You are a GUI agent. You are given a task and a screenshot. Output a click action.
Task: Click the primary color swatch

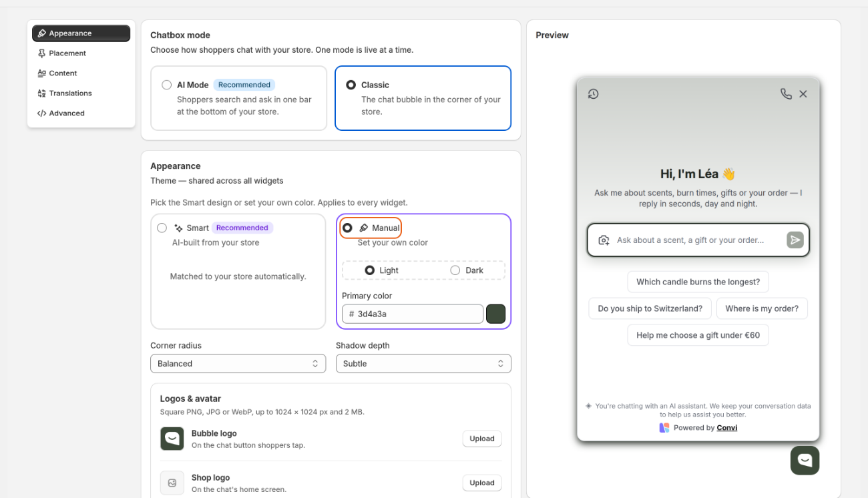pos(495,314)
